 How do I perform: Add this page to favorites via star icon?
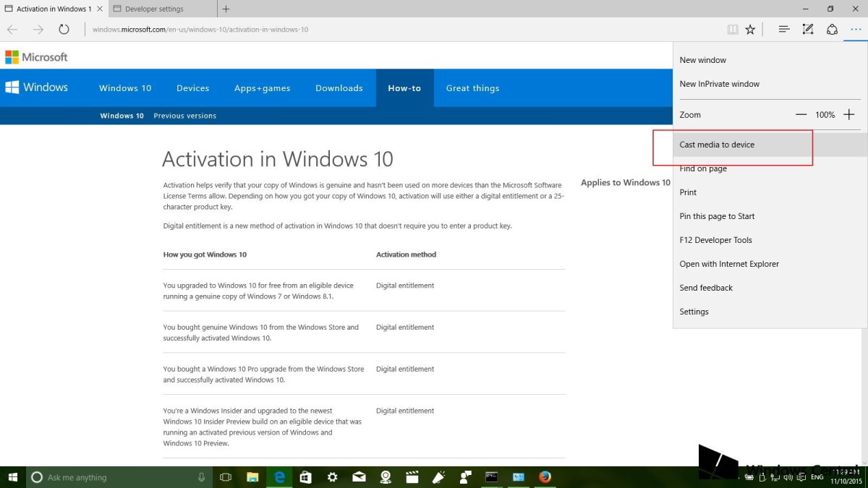750,29
